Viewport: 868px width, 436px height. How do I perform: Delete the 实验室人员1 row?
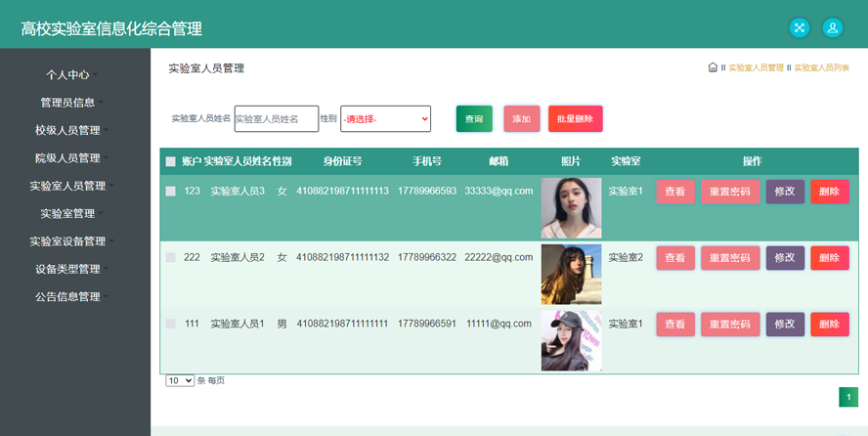pos(829,325)
